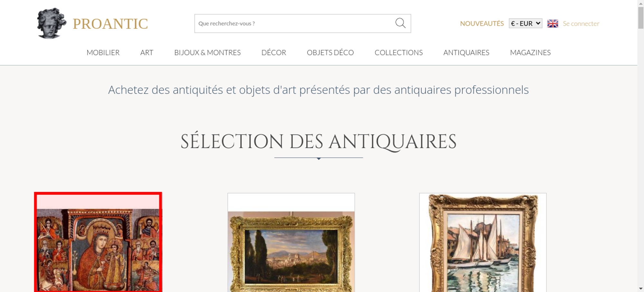Open the sailboats harbor painting thumbnail
Viewport: 644px width, 292px height.
click(x=483, y=242)
